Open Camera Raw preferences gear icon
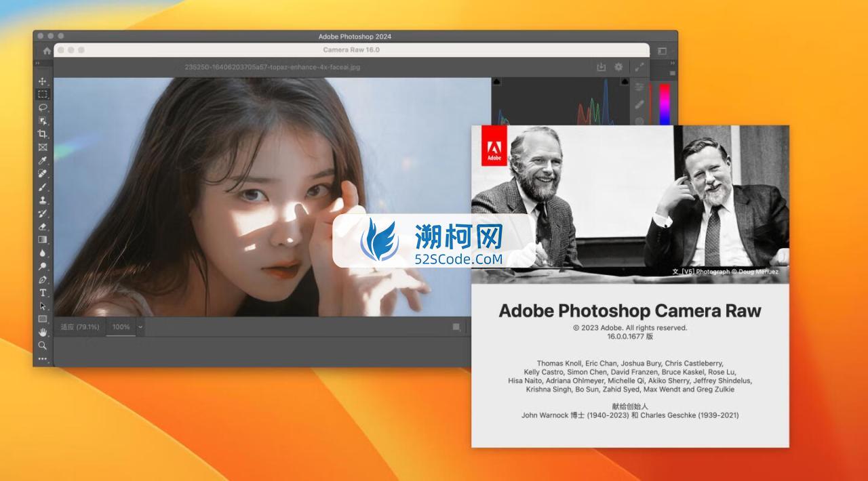The height and width of the screenshot is (481, 868). 618,67
